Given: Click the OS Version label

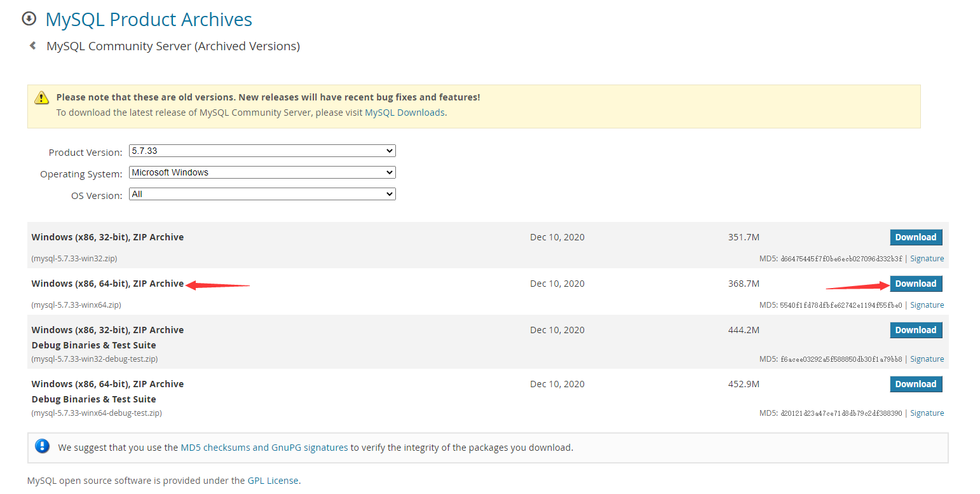Looking at the screenshot, I should coord(97,196).
